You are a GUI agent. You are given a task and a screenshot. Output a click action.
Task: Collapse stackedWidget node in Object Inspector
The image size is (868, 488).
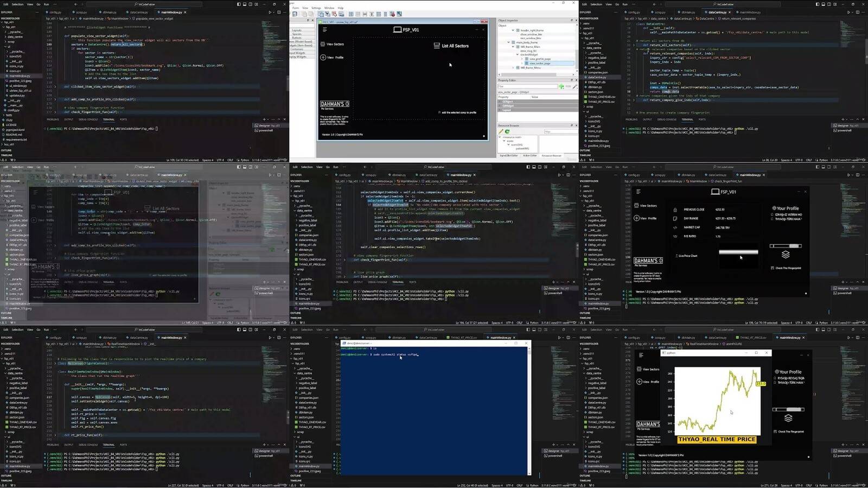click(x=518, y=55)
